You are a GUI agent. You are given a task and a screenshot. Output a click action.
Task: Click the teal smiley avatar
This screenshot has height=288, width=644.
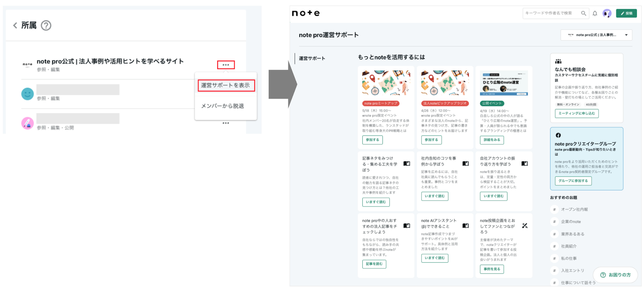tap(27, 94)
